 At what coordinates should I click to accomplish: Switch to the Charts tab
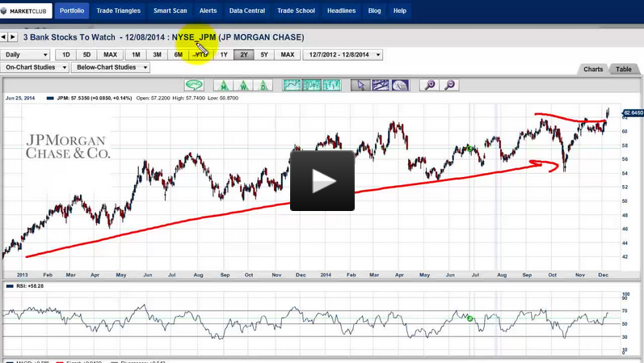(593, 69)
